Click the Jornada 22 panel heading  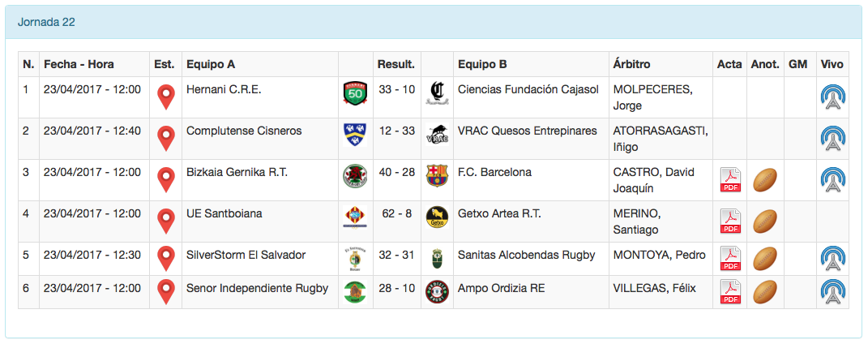pyautogui.click(x=46, y=22)
